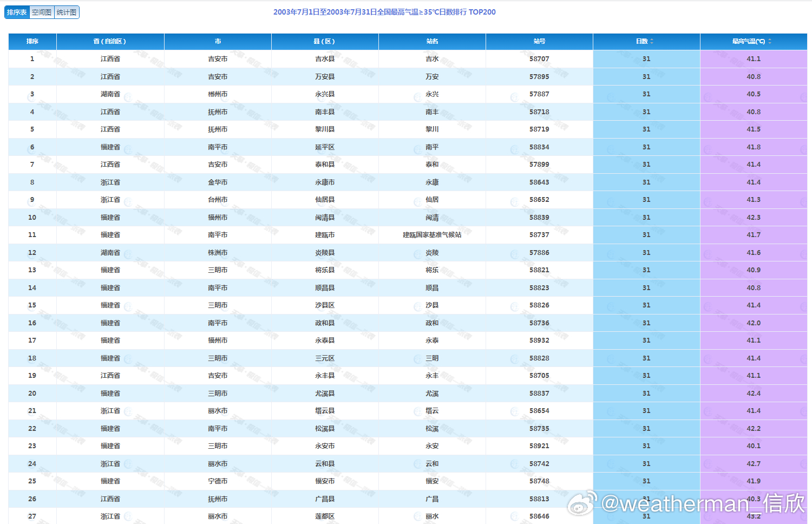The width and height of the screenshot is (812, 524).
Task: Click max temperature value 41.8
Action: [x=754, y=147]
